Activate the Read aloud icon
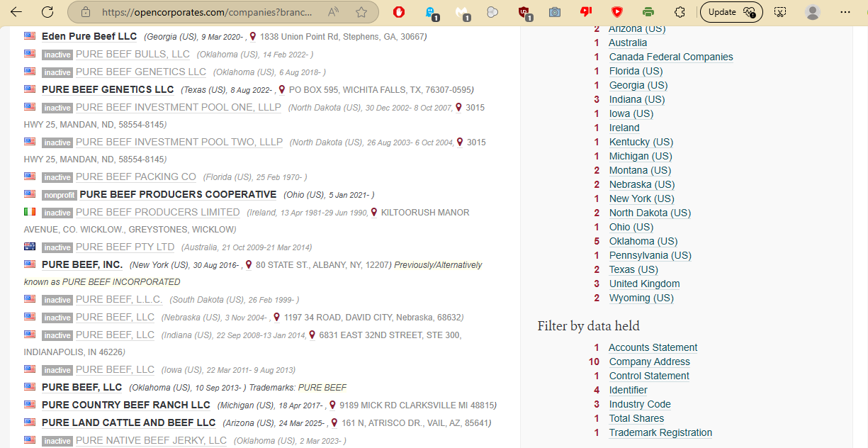Viewport: 868px width, 448px height. pos(334,12)
